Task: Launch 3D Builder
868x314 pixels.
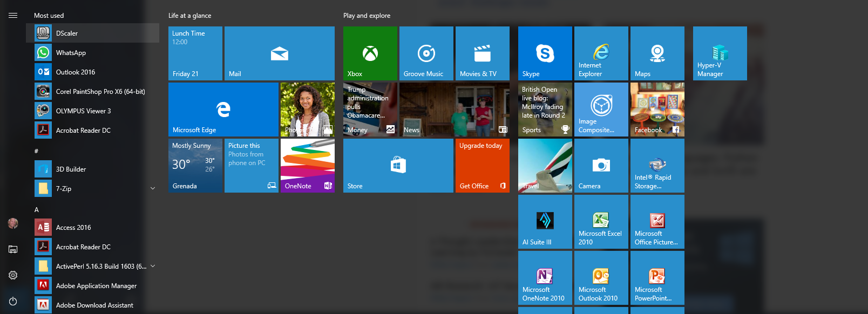Action: tap(92, 169)
